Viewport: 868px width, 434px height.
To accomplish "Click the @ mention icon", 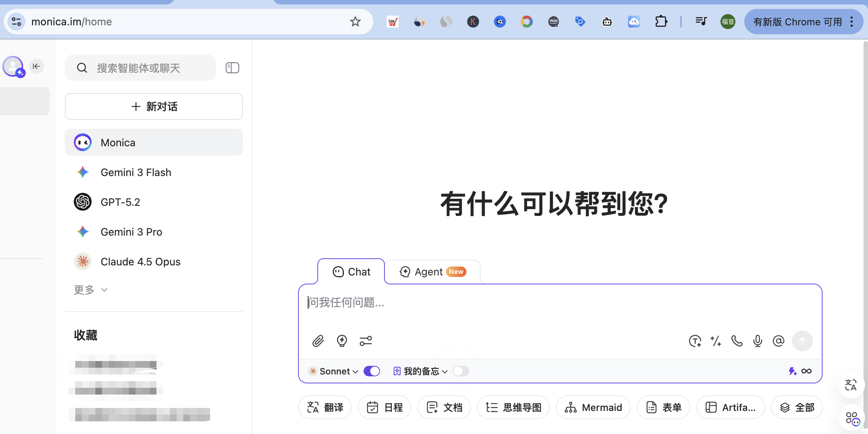I will tap(778, 341).
